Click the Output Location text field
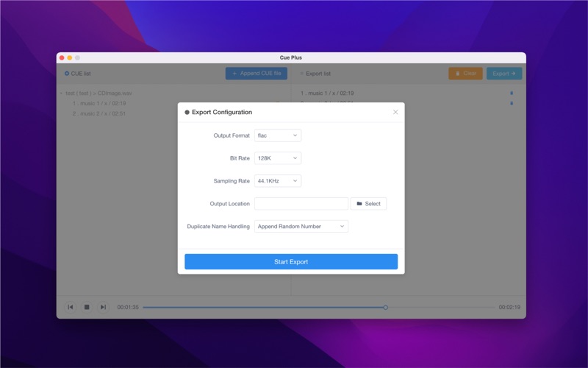 coord(301,204)
